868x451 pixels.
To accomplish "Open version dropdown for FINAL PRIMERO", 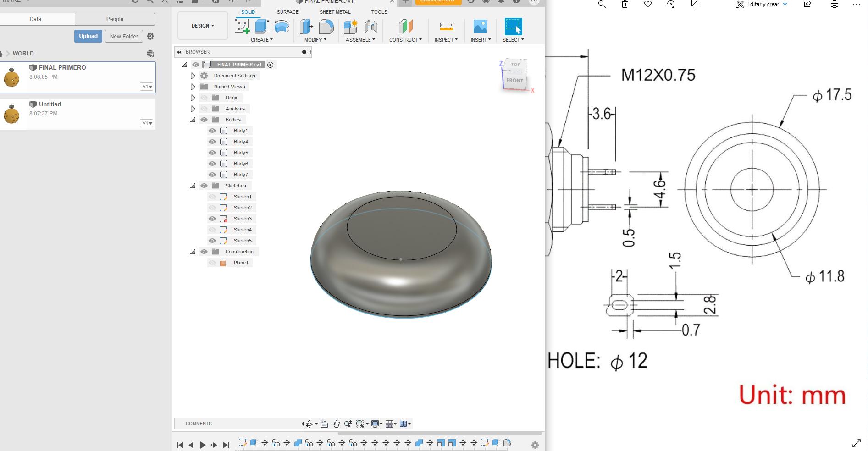I will 147,87.
